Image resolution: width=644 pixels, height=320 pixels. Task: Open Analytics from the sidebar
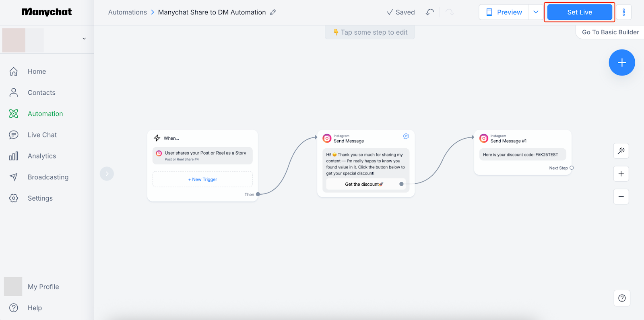(41, 156)
